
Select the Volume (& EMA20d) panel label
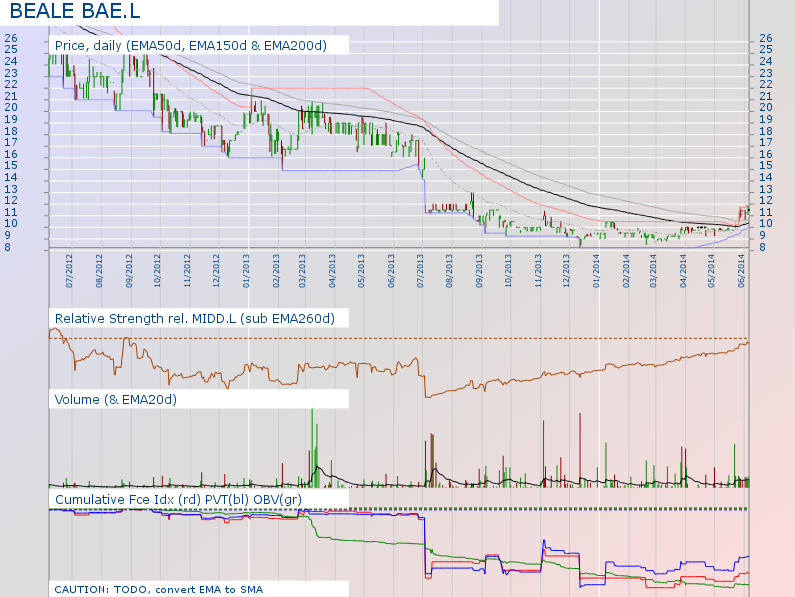pyautogui.click(x=115, y=400)
